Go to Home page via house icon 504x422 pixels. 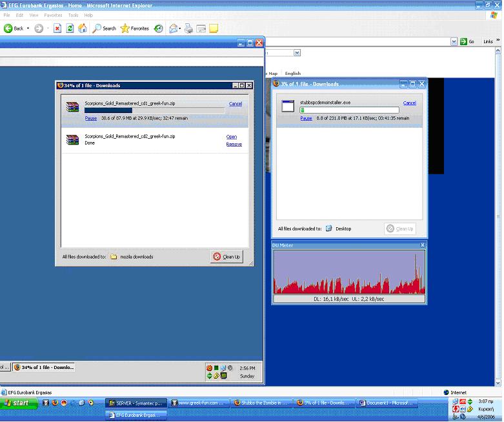pyautogui.click(x=83, y=28)
